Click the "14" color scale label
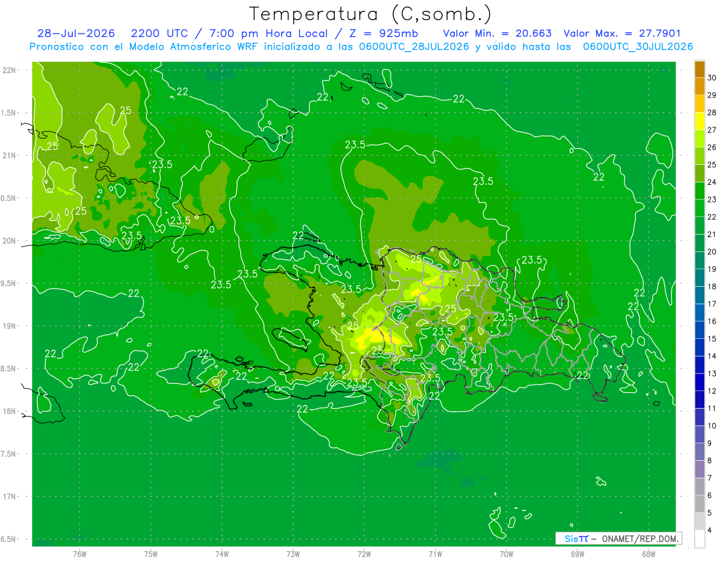Viewport: 728px width, 562px height. point(713,356)
